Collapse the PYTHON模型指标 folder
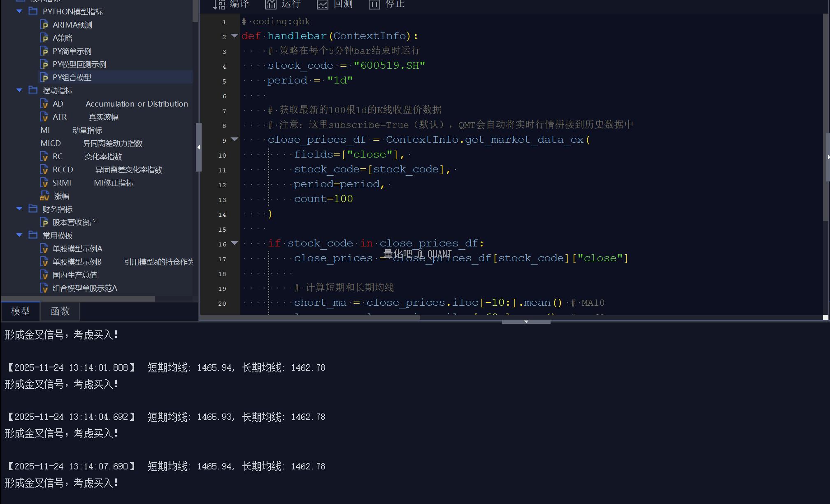 pos(19,12)
